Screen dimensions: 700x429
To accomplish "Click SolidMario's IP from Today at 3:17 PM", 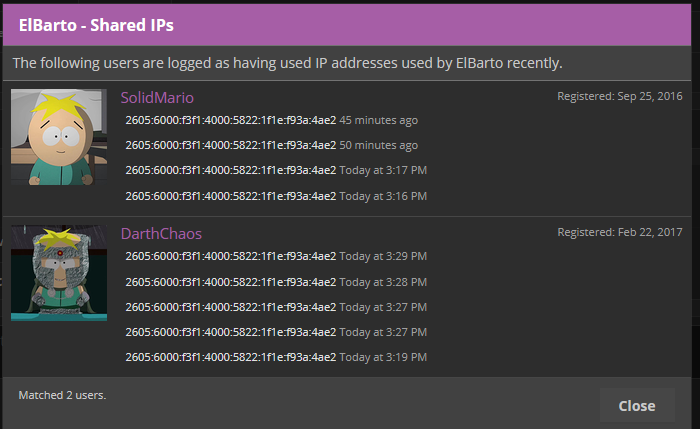I will [231, 170].
